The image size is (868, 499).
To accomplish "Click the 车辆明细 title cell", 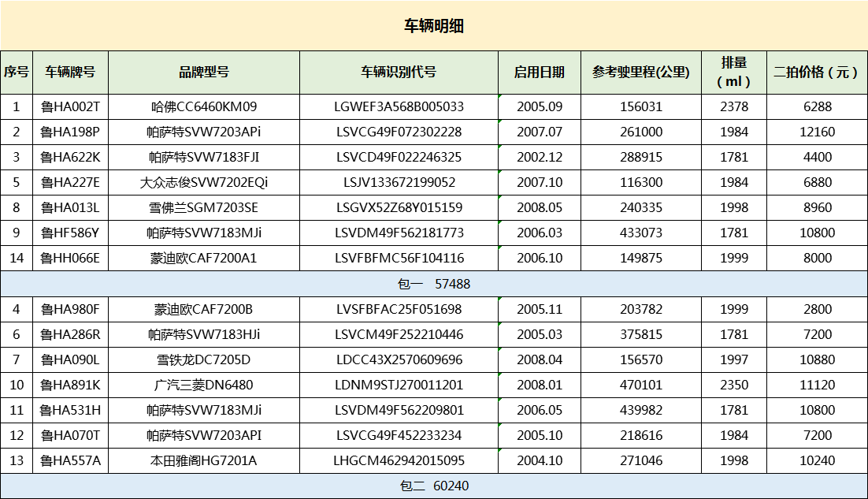I will click(x=434, y=26).
